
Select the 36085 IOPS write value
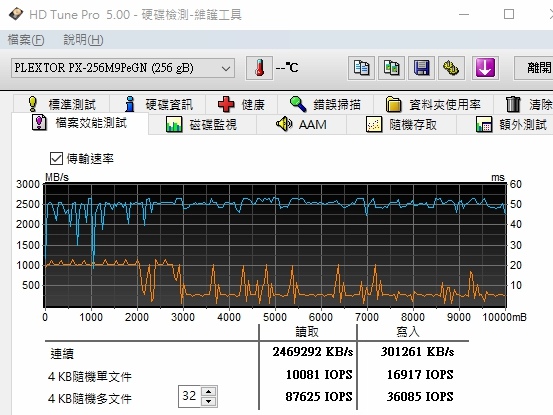click(420, 396)
